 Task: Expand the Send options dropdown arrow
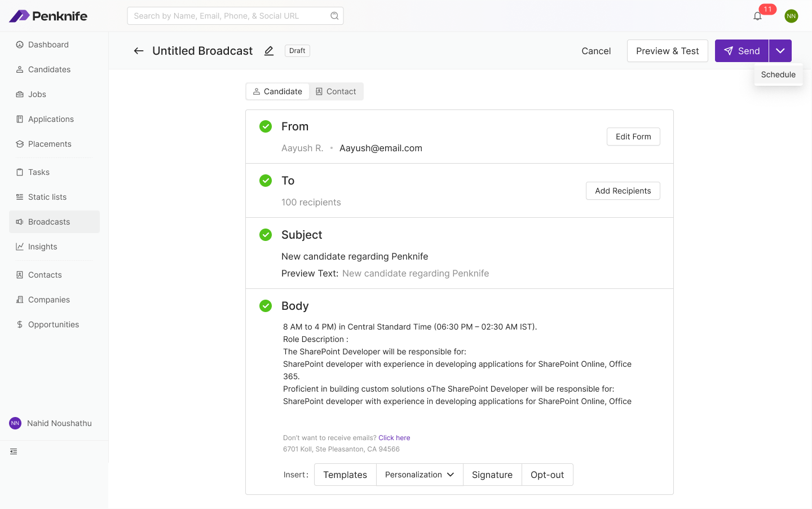click(780, 51)
